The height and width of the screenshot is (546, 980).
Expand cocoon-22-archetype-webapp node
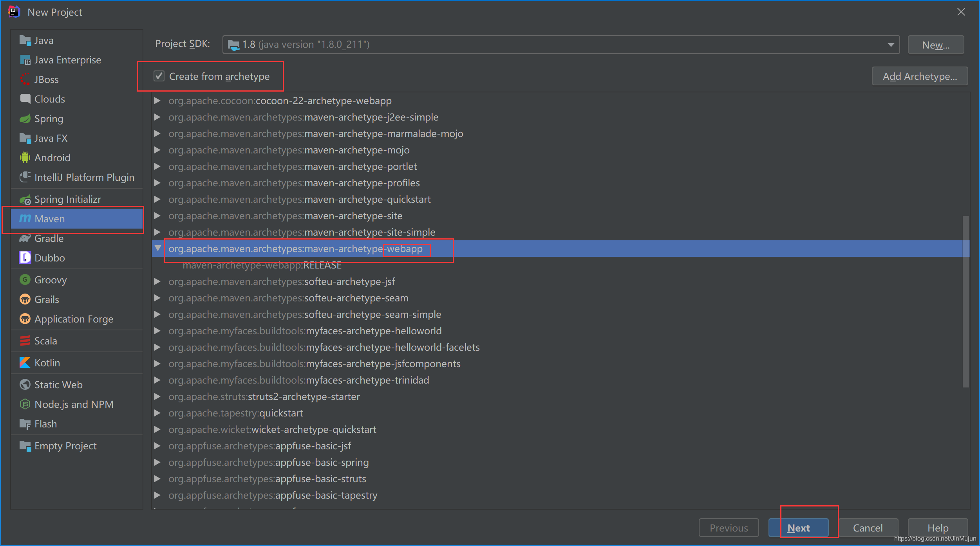(157, 101)
